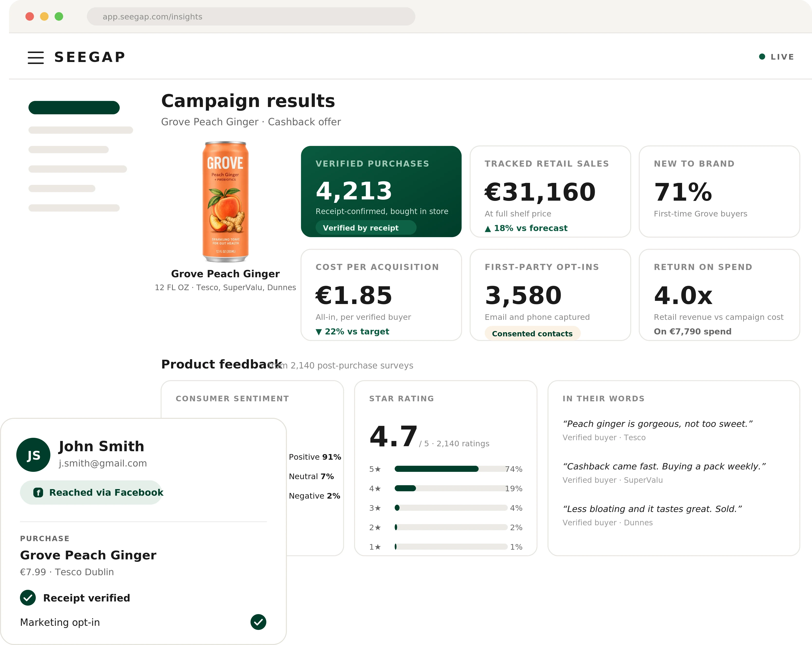Viewport: 812px width, 645px height.
Task: Click the 71% new to brand value
Action: pyautogui.click(x=683, y=192)
